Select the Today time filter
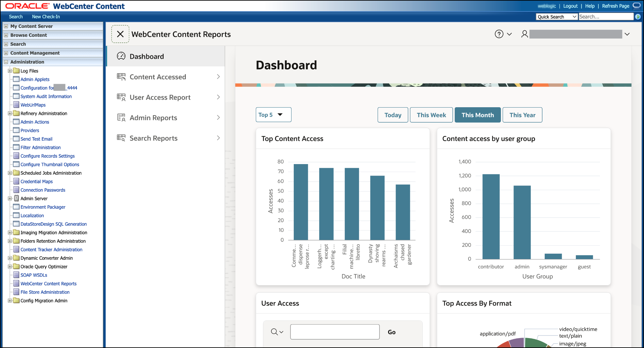 click(393, 115)
